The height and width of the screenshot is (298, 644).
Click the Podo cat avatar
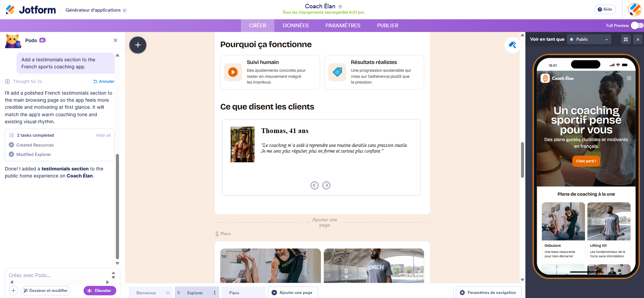(x=13, y=41)
